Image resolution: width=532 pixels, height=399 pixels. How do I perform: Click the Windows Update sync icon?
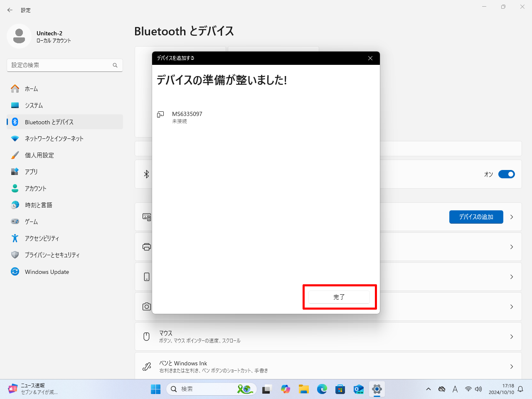15,271
